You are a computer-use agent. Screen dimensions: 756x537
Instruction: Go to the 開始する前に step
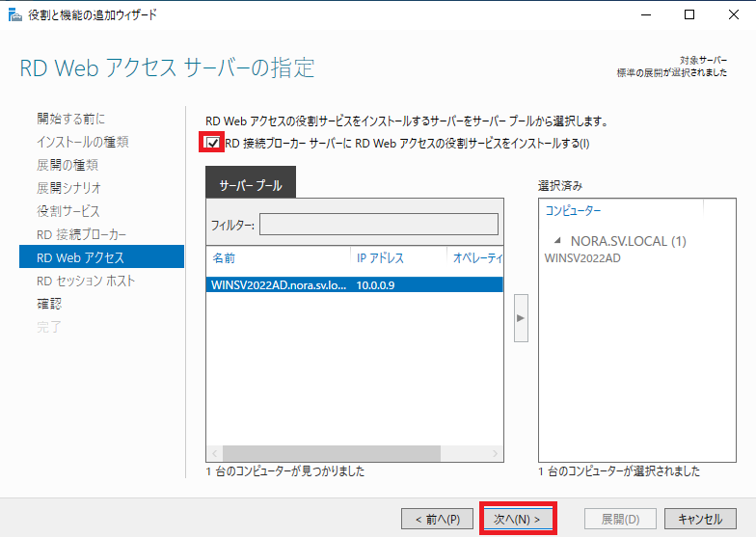pyautogui.click(x=71, y=119)
